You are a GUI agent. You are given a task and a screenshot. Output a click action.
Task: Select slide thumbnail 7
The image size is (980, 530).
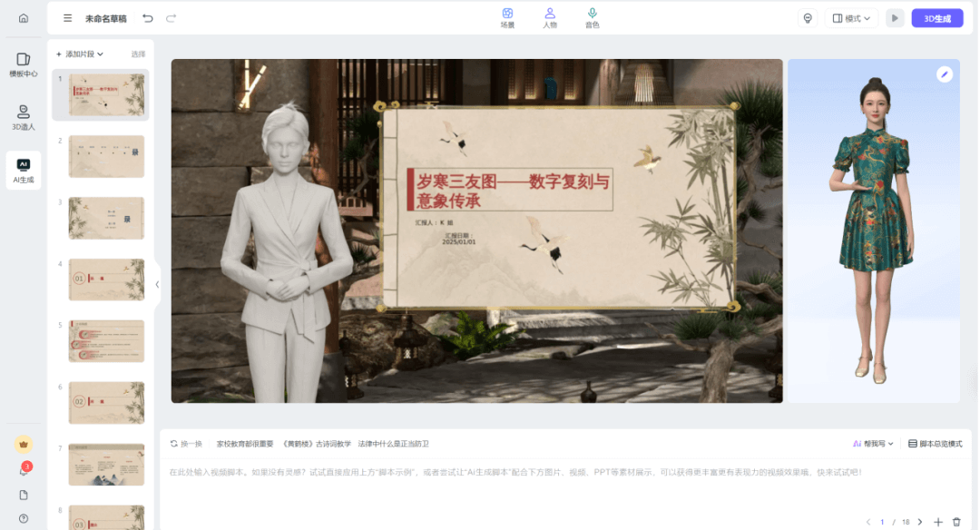point(106,465)
